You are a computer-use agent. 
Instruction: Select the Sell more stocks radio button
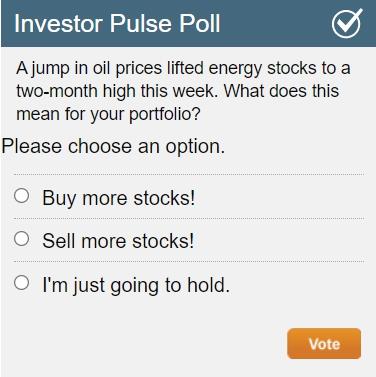tap(22, 239)
